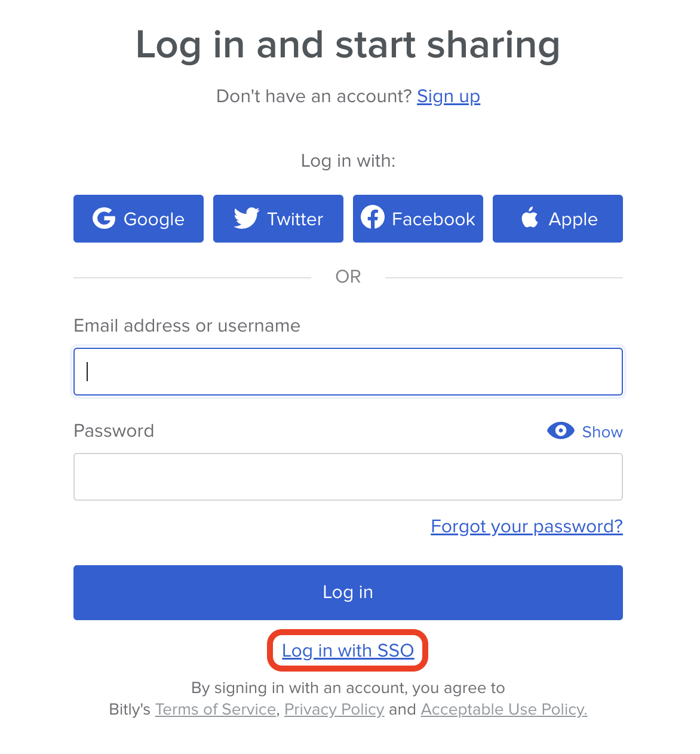Log in using the Apple button
The height and width of the screenshot is (754, 700).
557,219
